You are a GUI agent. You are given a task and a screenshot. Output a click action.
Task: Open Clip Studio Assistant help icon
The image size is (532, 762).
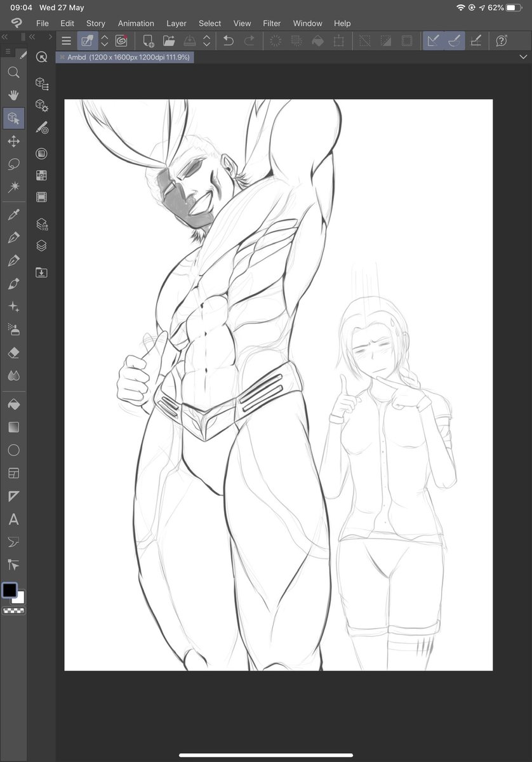[x=502, y=41]
